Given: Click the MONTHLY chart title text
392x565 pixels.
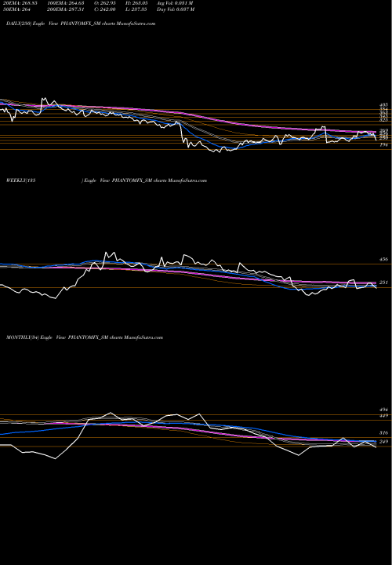Looking at the screenshot, I should coord(85,337).
